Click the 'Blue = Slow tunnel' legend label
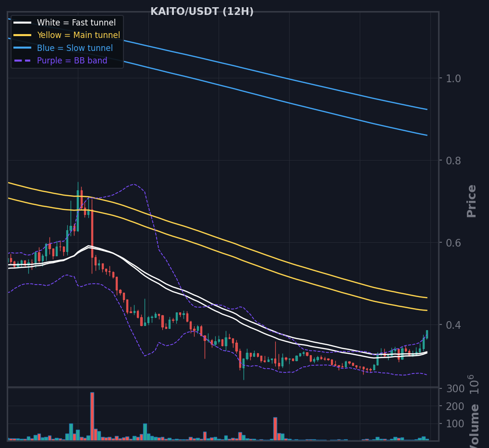 75,48
